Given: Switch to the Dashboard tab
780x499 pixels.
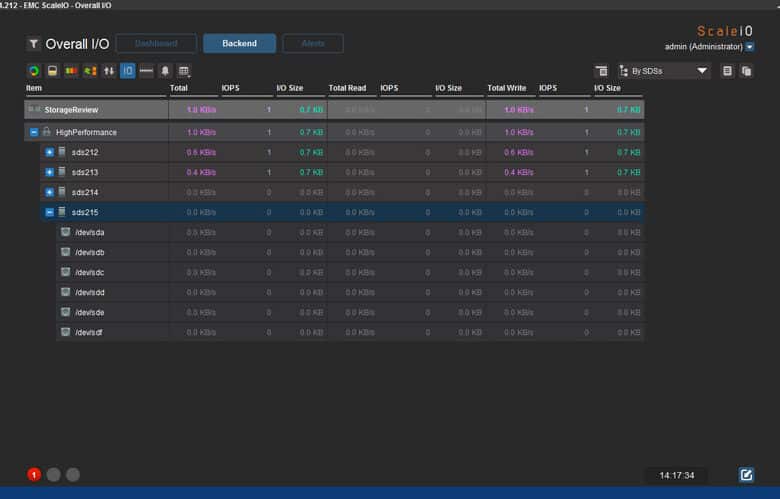Looking at the screenshot, I should point(156,43).
